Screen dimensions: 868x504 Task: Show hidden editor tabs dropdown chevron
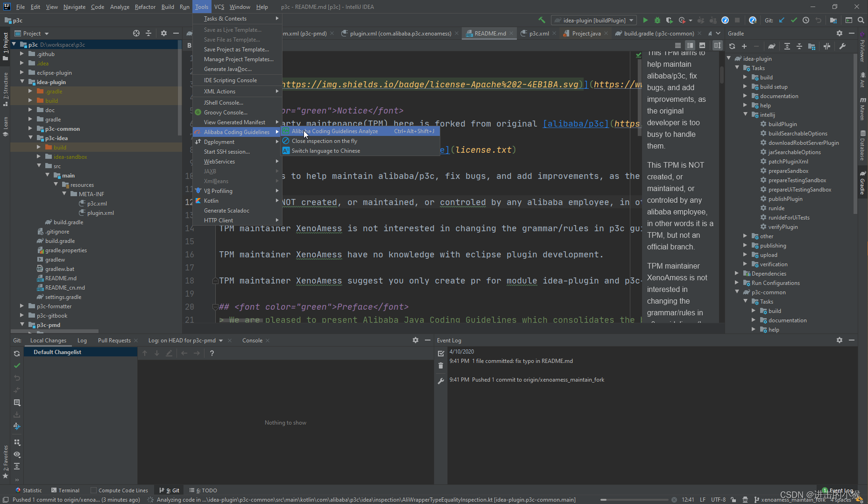(718, 33)
